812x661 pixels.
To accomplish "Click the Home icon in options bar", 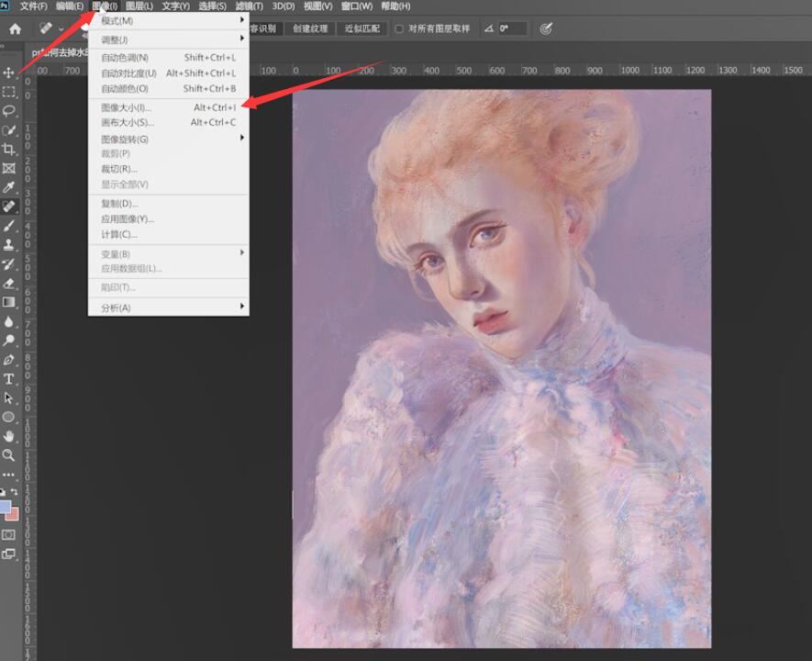I will [x=15, y=29].
